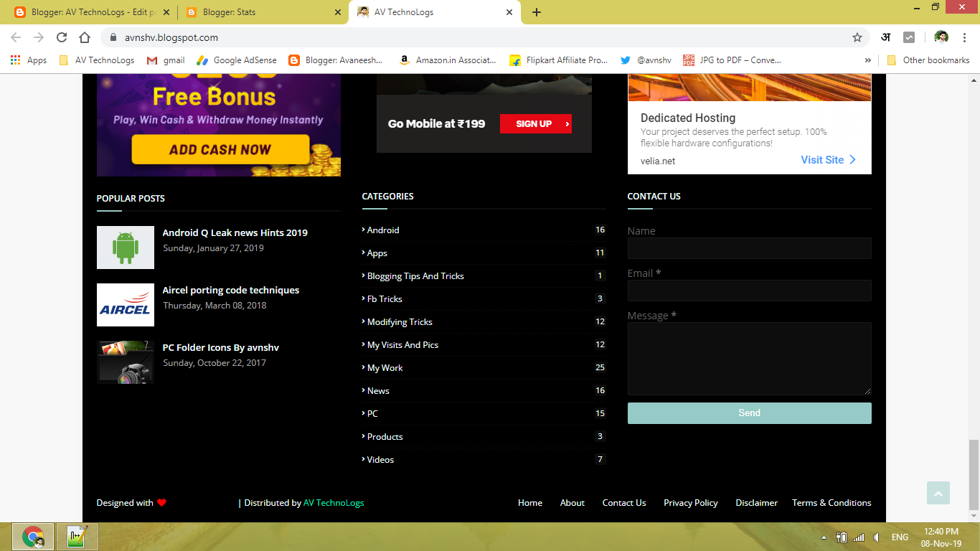
Task: Open the Modifying Tricks category
Action: pos(400,322)
